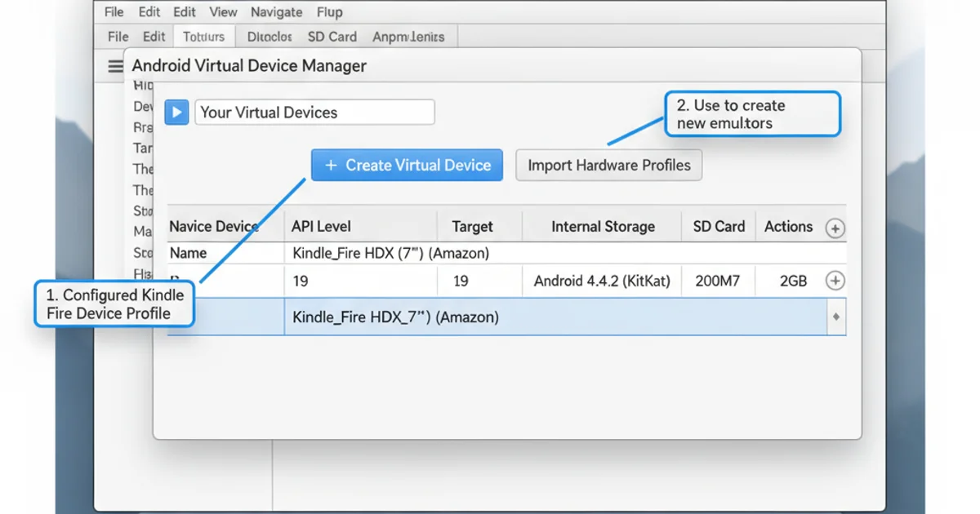Click the plus icon in the Actions column header
980x514 pixels.
tap(835, 228)
